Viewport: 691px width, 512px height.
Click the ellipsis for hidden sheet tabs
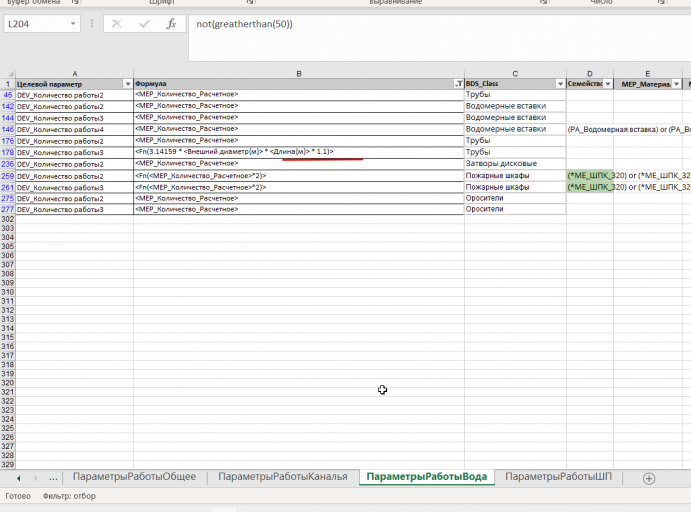(53, 478)
